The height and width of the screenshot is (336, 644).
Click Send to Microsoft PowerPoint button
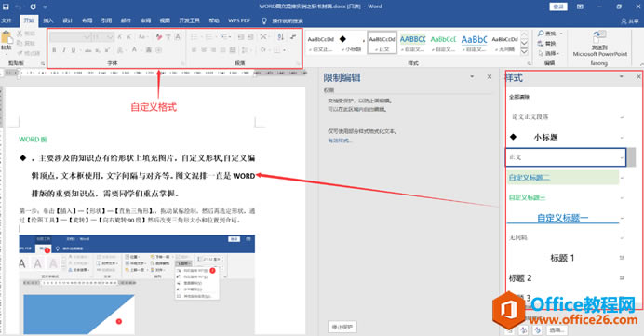coord(599,44)
